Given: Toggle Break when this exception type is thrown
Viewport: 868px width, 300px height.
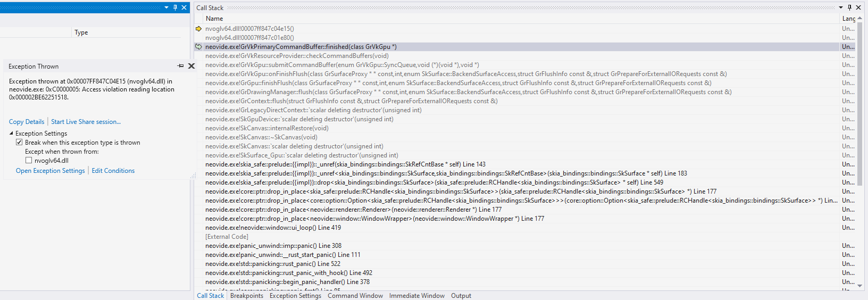Looking at the screenshot, I should 19,143.
